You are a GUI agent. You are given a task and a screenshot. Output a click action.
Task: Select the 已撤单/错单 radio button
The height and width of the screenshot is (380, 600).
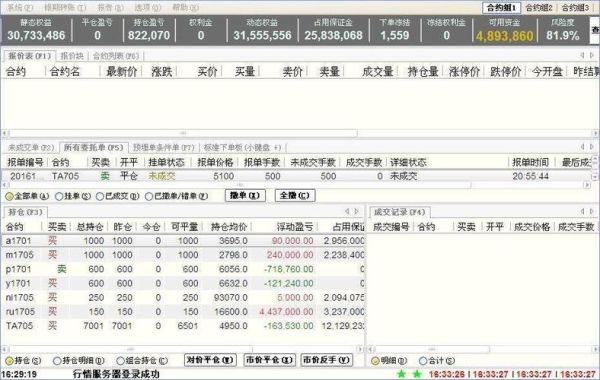click(149, 197)
